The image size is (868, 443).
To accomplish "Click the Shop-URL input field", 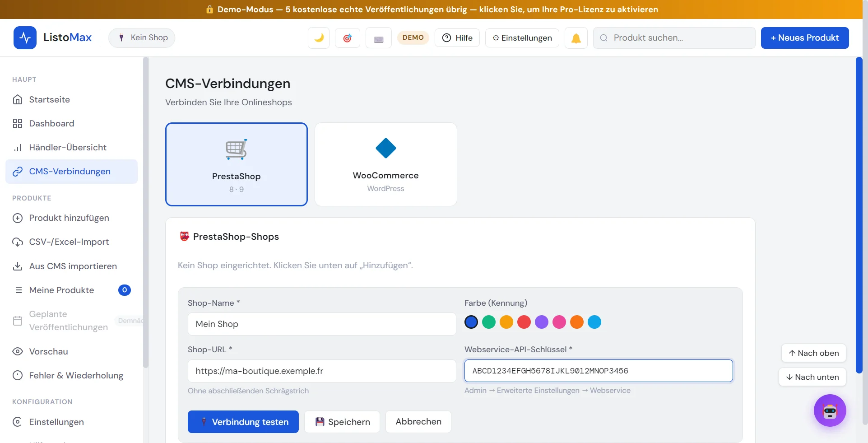I will (x=322, y=371).
